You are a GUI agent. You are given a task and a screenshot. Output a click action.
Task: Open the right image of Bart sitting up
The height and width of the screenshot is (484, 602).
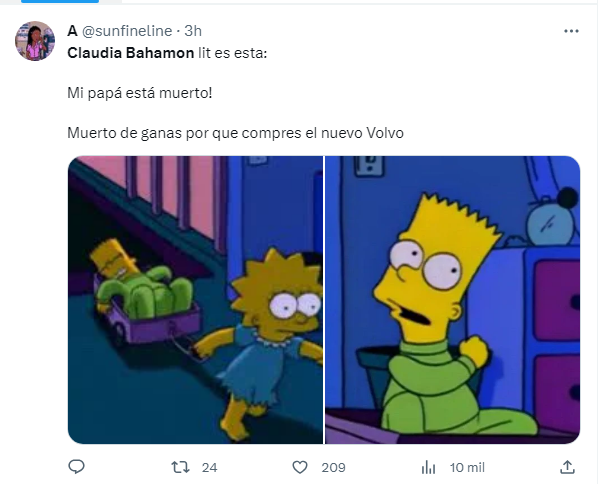(453, 300)
